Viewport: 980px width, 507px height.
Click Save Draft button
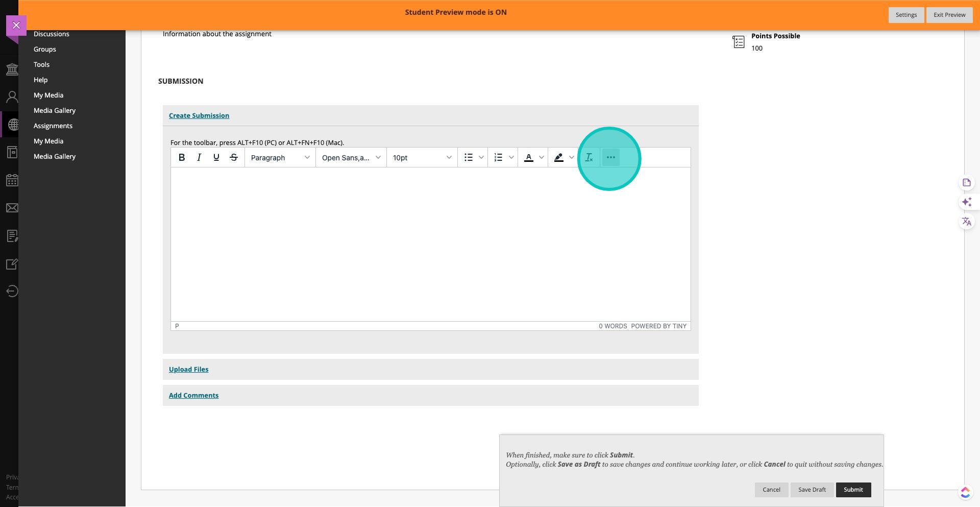[x=812, y=490]
